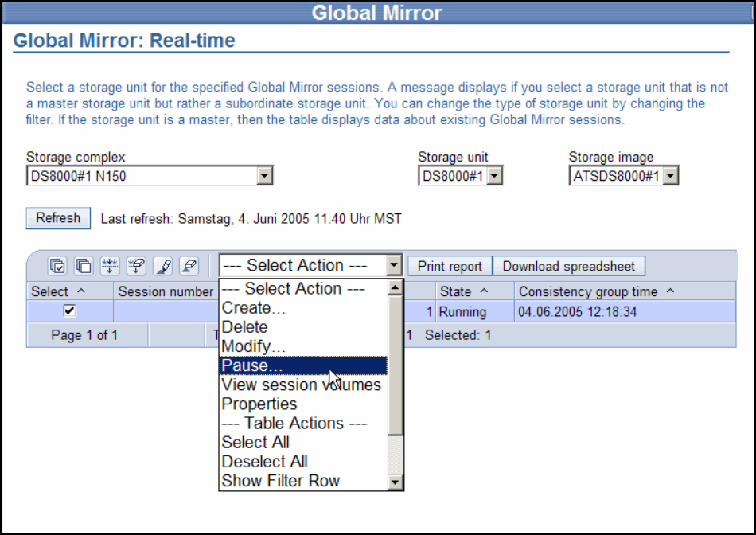The image size is (756, 535).
Task: Sort by Consistency group time column arrow
Action: tap(669, 292)
